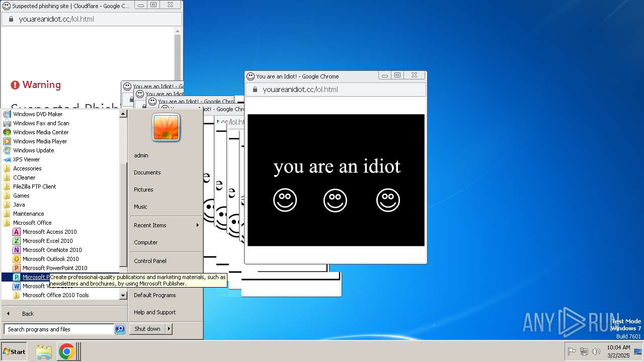This screenshot has height=362, width=644.
Task: Click the address bar in front Idiot window
Action: tap(336, 89)
